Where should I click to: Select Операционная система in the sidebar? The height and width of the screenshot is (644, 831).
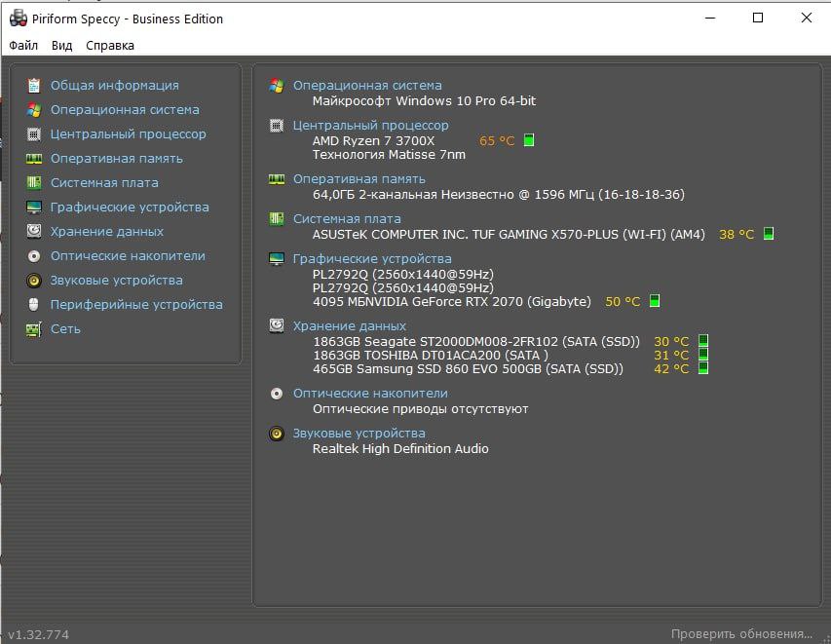pyautogui.click(x=125, y=110)
